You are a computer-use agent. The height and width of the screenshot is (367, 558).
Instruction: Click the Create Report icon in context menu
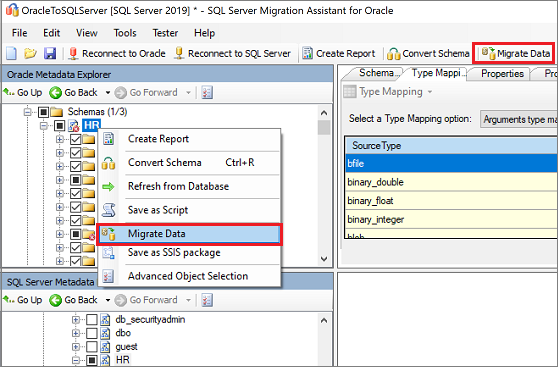pyautogui.click(x=108, y=139)
